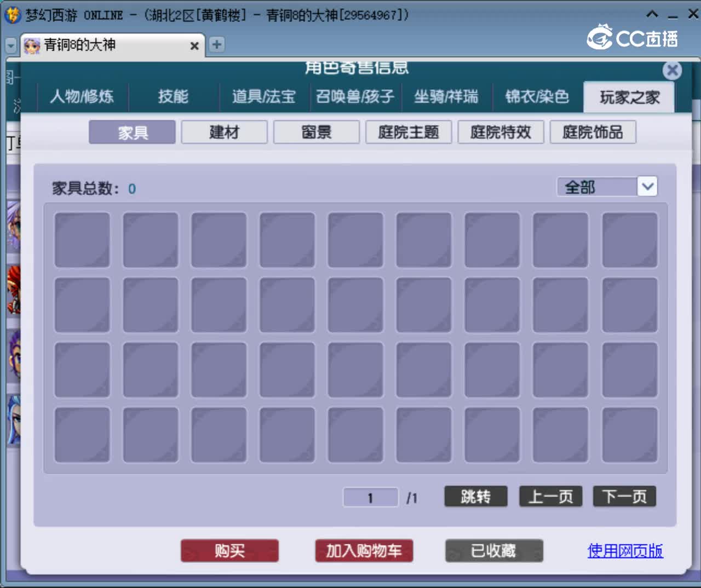This screenshot has height=588, width=701.
Task: Show the 建材 category
Action: tap(225, 132)
